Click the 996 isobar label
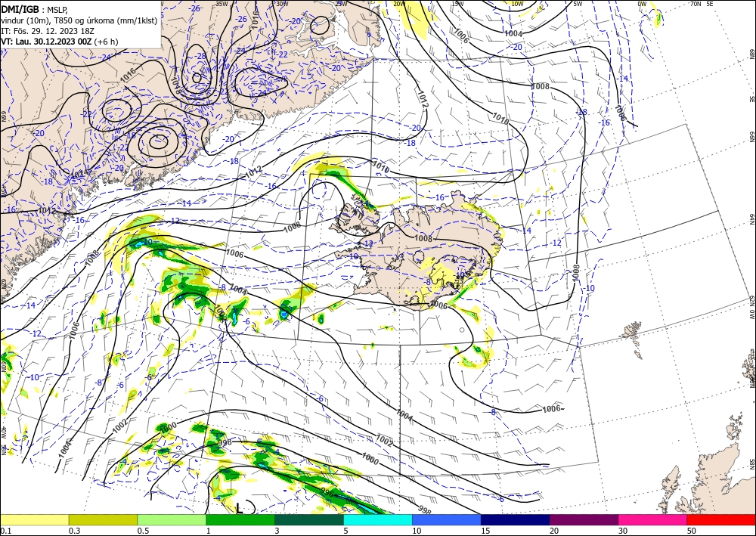The height and width of the screenshot is (536, 756). [327, 493]
